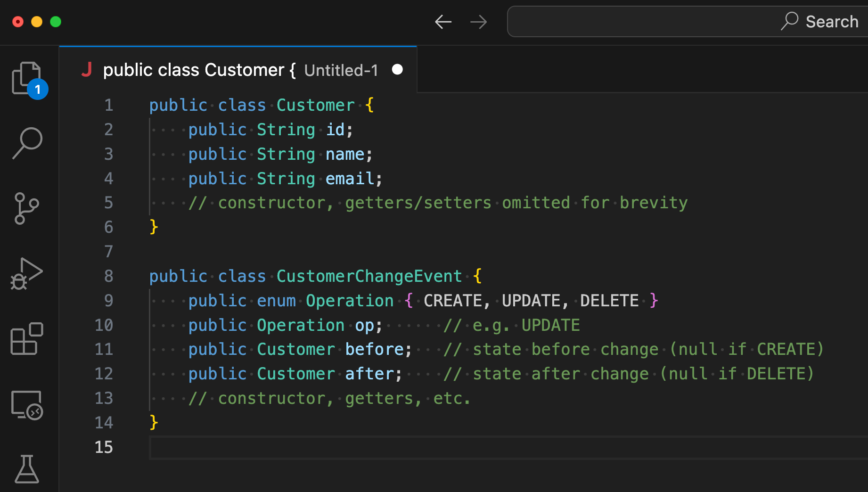The height and width of the screenshot is (492, 868).
Task: Click the '(null if CREATE)' comment on line 11
Action: pyautogui.click(x=746, y=349)
